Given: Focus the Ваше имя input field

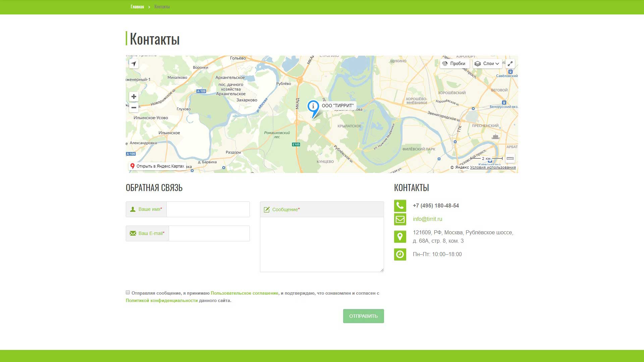Looking at the screenshot, I should coord(208,209).
